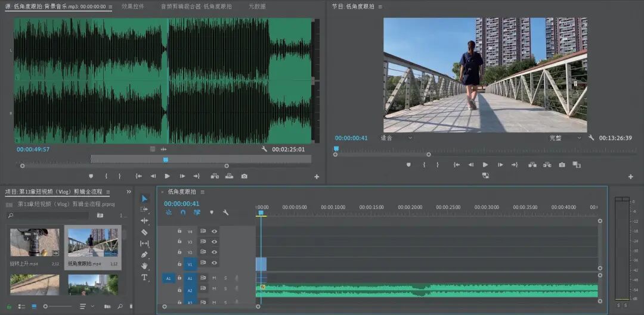Screen dimensions: 644x315
Task: Play the Program monitor video
Action: click(x=485, y=165)
